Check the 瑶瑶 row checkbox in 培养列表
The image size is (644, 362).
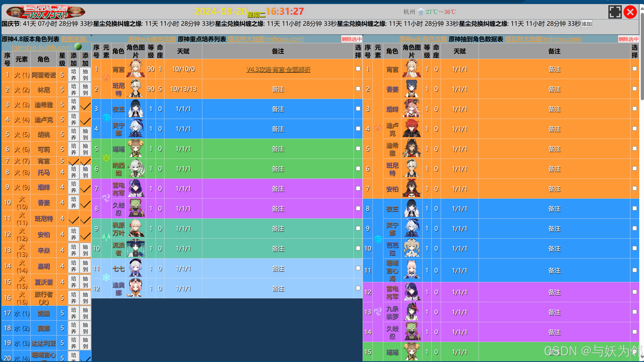[358, 148]
